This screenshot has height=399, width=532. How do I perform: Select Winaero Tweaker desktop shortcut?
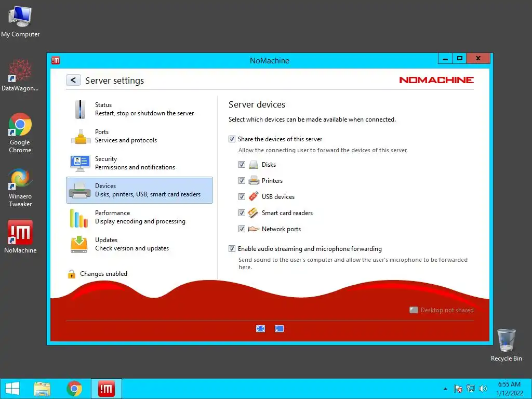[20, 187]
